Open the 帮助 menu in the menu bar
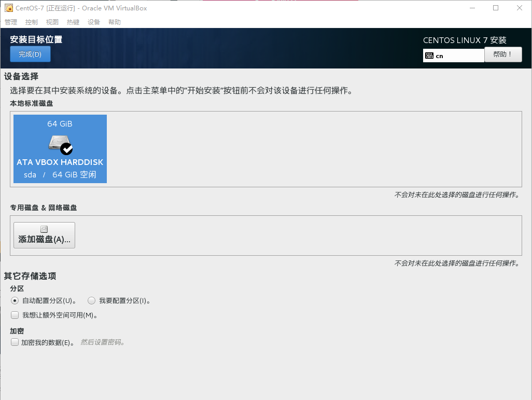 (x=115, y=22)
